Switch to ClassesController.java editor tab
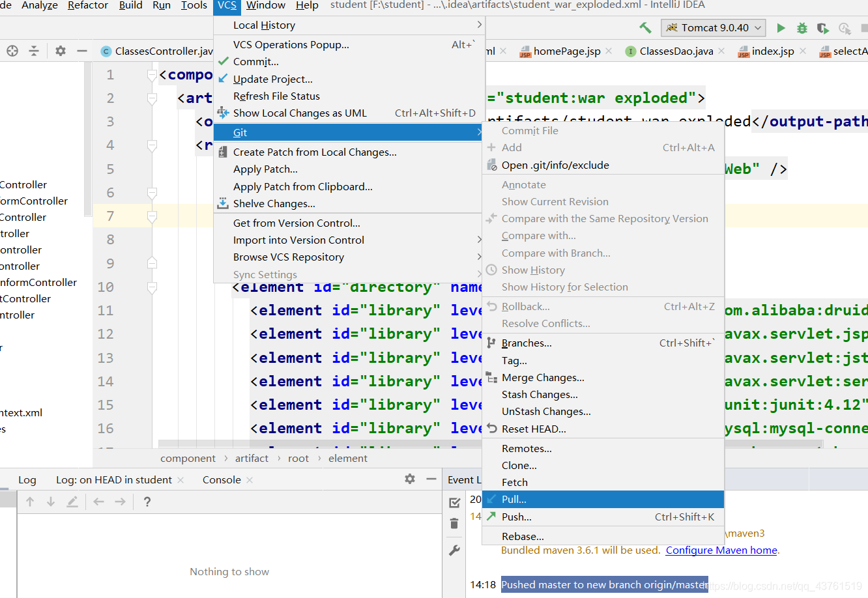 [x=156, y=51]
